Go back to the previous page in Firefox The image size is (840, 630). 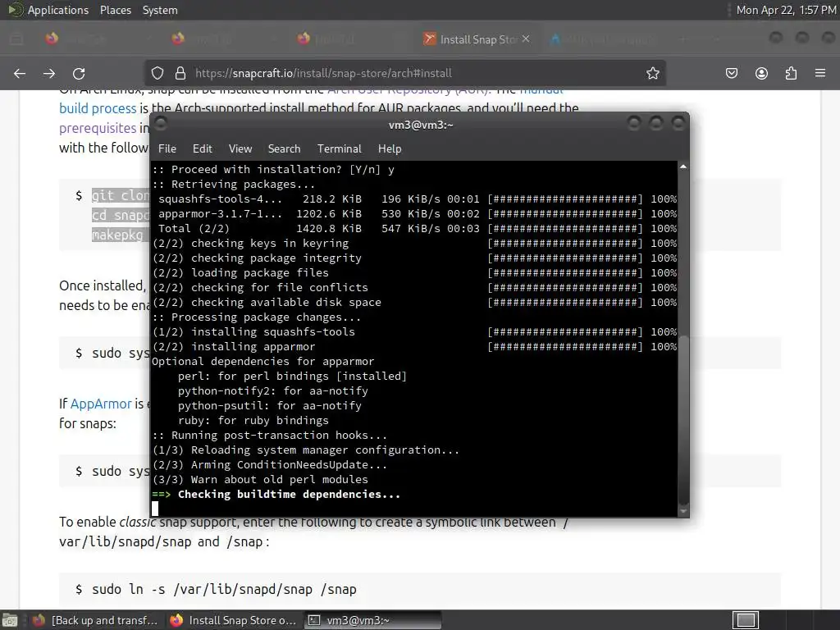(20, 73)
